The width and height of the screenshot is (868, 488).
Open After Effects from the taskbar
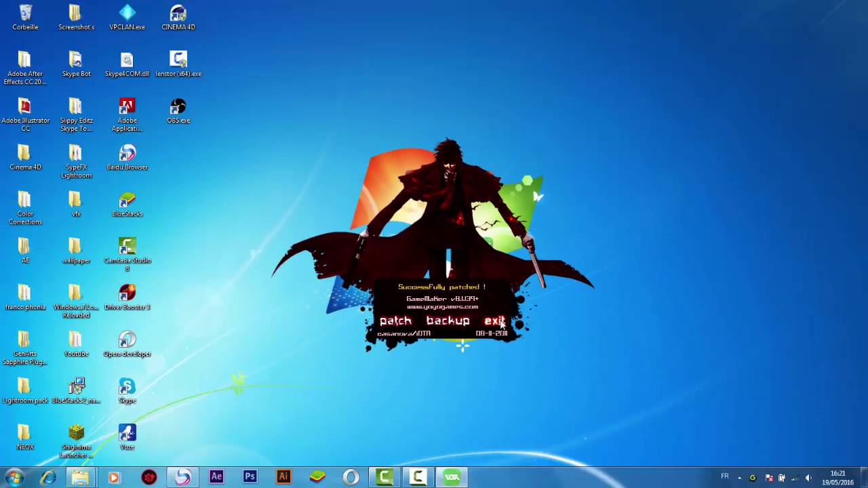coord(216,477)
